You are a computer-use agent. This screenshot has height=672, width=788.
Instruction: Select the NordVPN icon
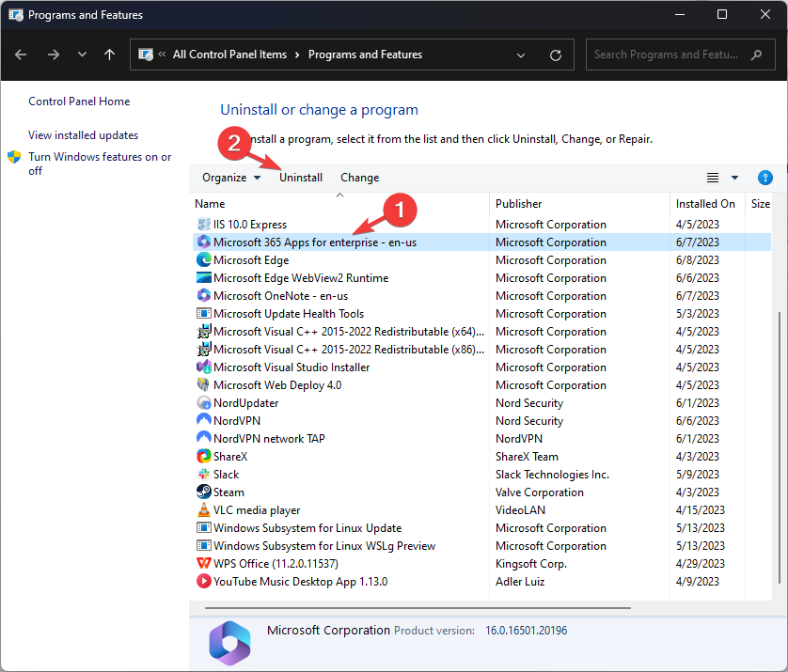click(203, 420)
